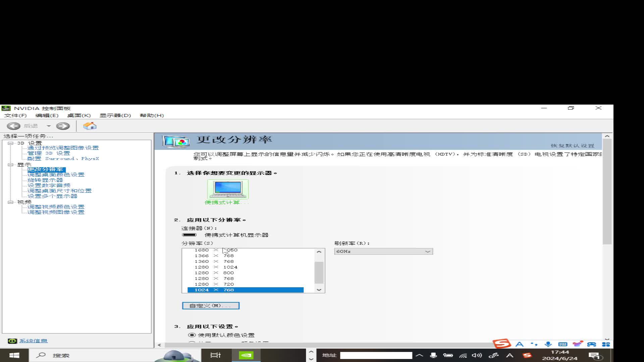Collapse the 显示 tree node
This screenshot has height=362, width=644.
click(10, 165)
